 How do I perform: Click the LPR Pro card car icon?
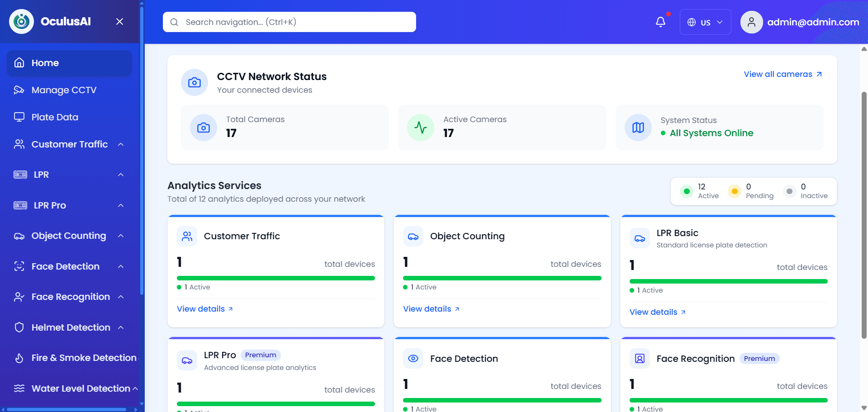(x=187, y=360)
